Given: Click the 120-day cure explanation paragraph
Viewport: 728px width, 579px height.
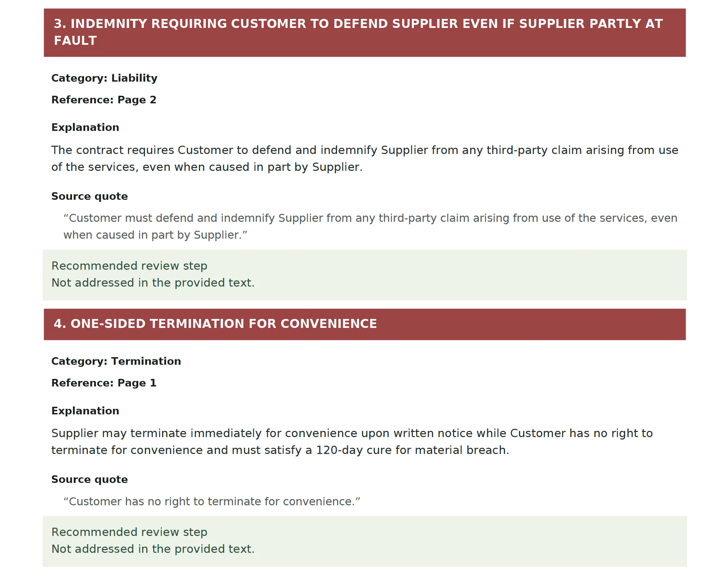Looking at the screenshot, I should (352, 442).
